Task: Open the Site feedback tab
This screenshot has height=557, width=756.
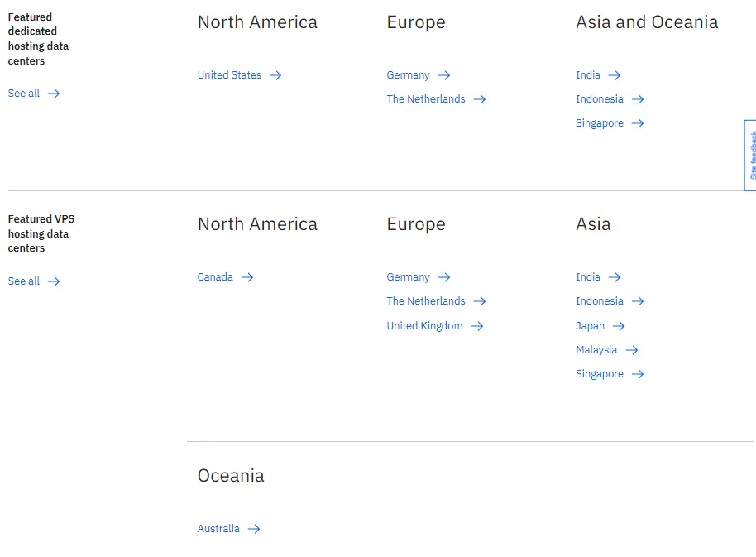Action: [751, 155]
